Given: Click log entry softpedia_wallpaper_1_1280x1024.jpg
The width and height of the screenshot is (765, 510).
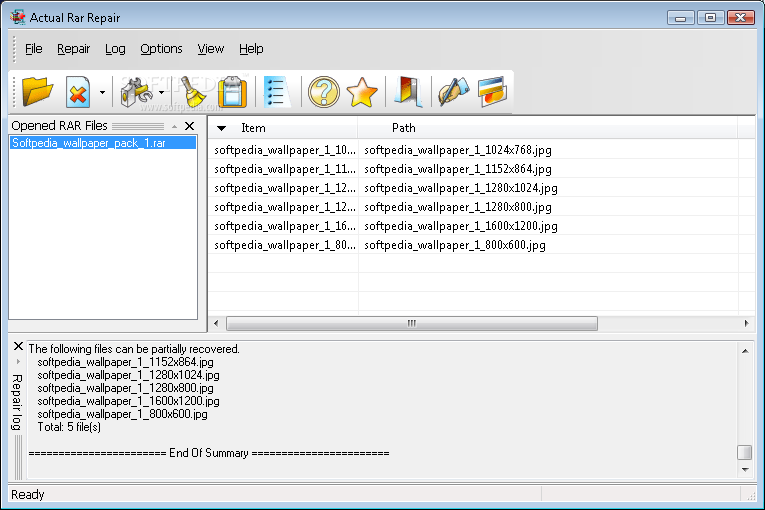Looking at the screenshot, I should [128, 375].
